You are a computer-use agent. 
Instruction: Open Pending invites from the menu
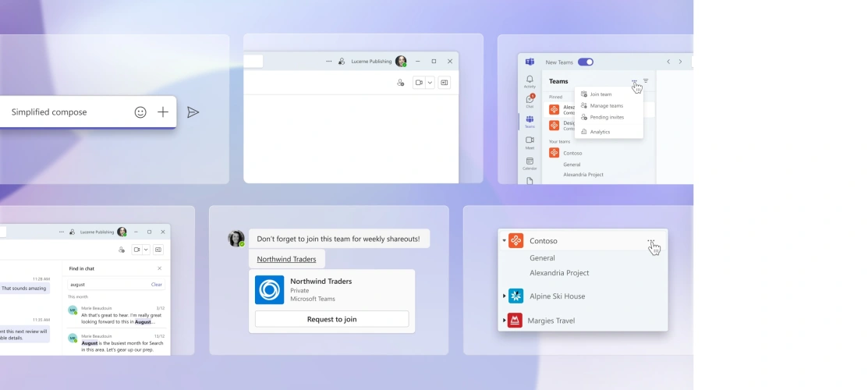tap(606, 117)
